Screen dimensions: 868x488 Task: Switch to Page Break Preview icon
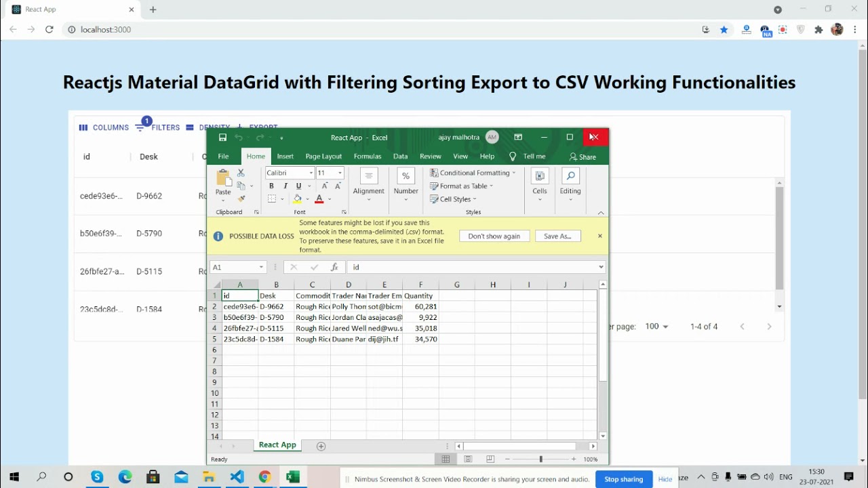tap(490, 460)
